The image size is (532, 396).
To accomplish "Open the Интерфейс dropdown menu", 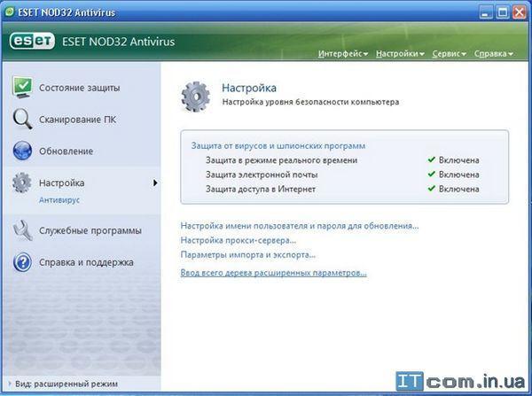I will (342, 54).
